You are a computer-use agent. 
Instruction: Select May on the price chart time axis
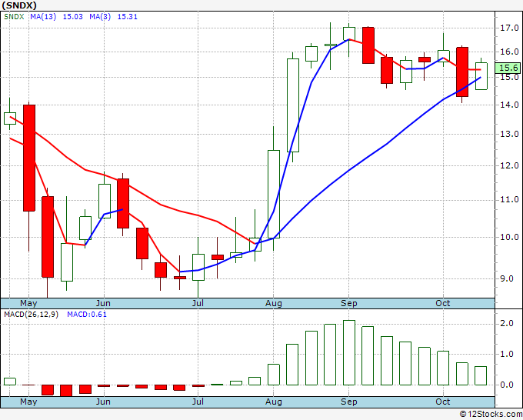point(28,303)
